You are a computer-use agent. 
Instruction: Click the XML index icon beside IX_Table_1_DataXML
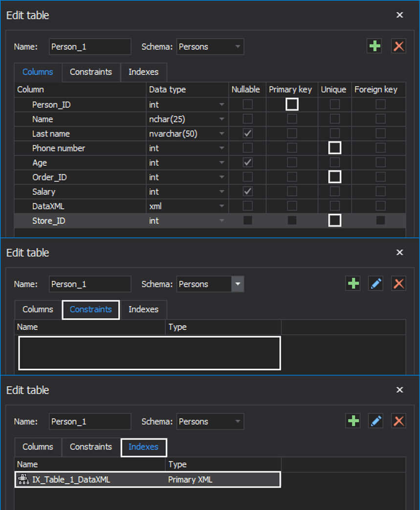pyautogui.click(x=22, y=479)
